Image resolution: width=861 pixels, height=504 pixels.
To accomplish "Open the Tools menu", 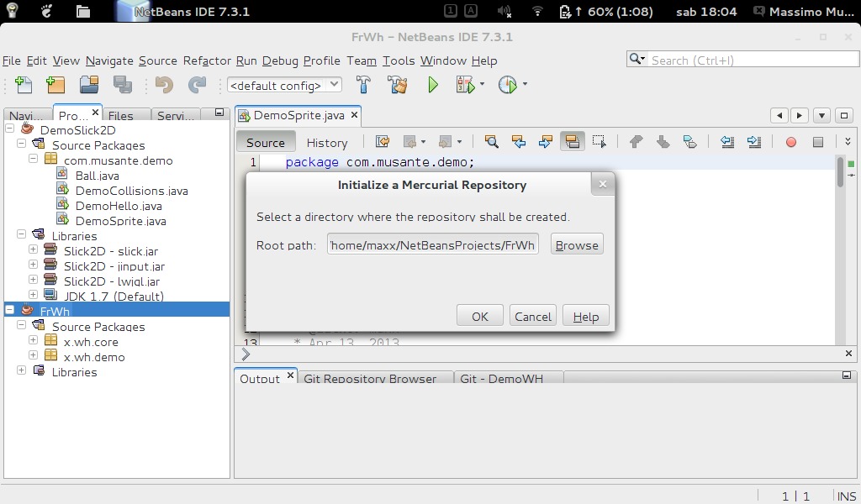I will click(x=399, y=60).
